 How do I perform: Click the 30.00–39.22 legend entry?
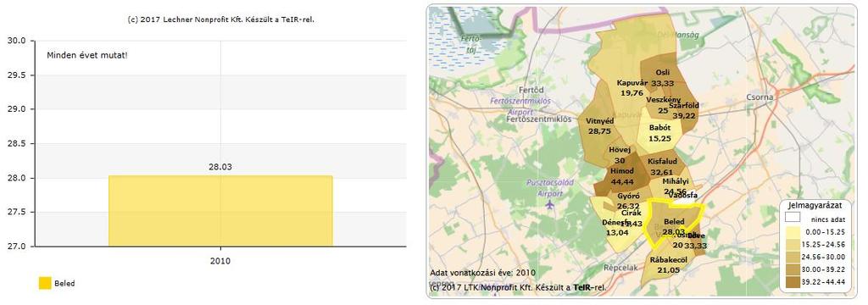[815, 269]
